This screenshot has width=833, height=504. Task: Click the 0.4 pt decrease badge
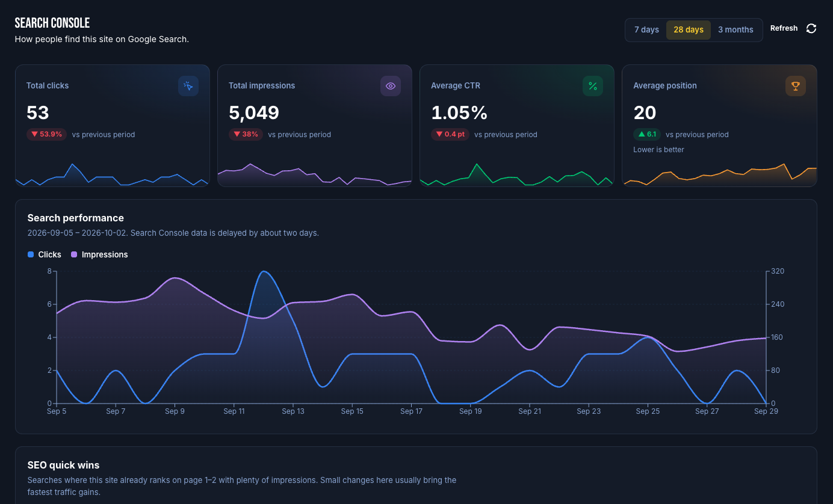[450, 135]
